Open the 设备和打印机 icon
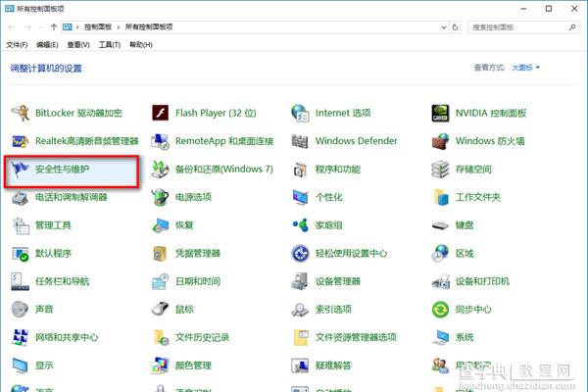588x392 pixels. [440, 281]
